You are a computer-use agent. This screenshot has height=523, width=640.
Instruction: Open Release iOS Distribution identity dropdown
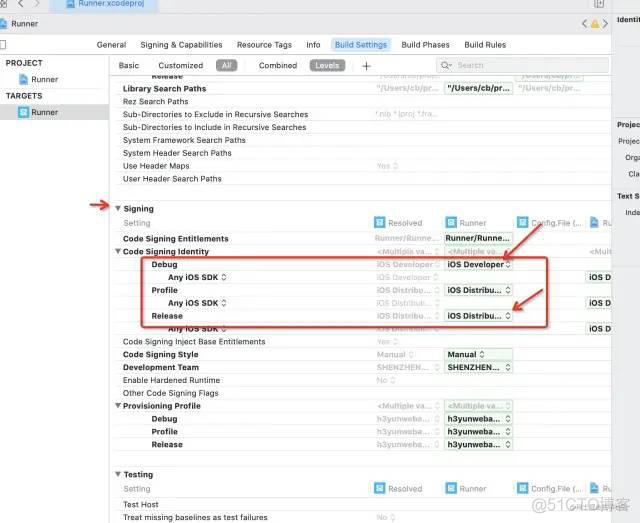tap(478, 316)
